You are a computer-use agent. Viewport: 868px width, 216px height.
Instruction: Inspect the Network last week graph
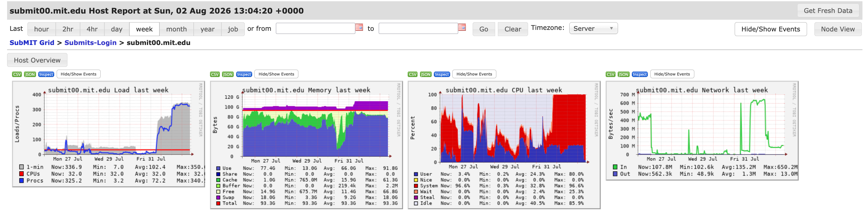640,74
